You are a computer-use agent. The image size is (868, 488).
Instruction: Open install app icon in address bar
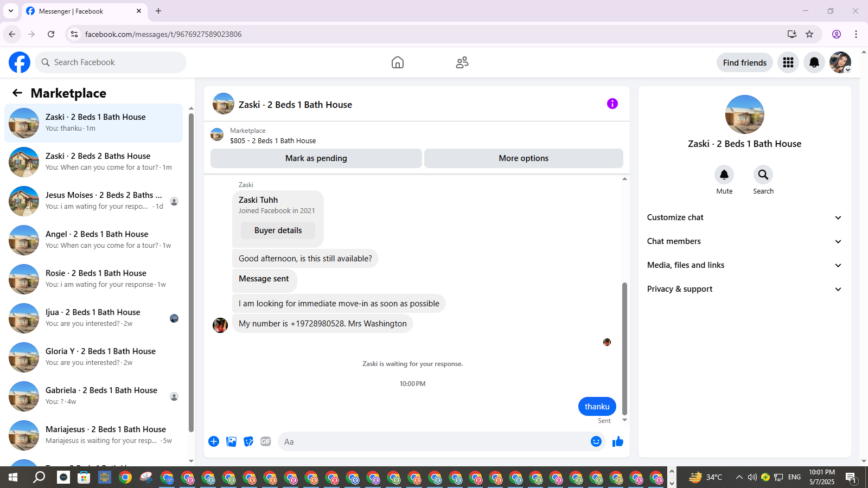pyautogui.click(x=792, y=34)
